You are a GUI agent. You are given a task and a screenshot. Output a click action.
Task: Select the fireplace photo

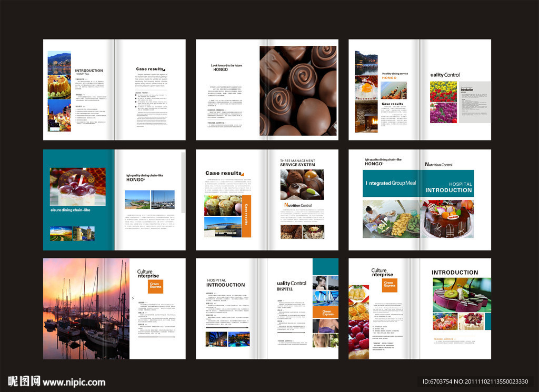click(x=366, y=117)
